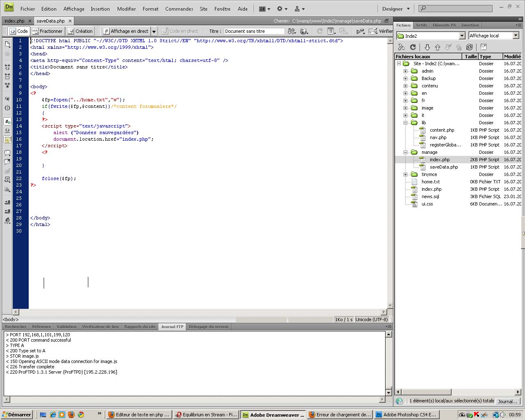The width and height of the screenshot is (525, 420).
Task: Switch to Validation results tab
Action: tap(66, 326)
